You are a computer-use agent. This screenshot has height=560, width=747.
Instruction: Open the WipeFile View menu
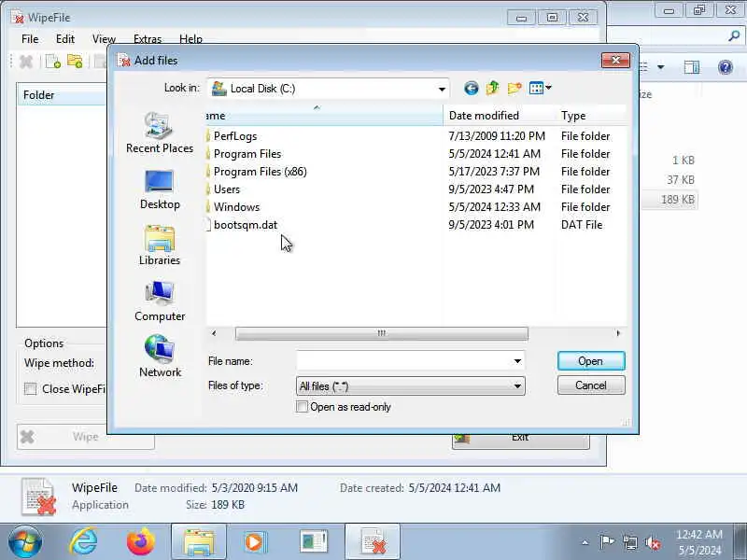coord(104,39)
